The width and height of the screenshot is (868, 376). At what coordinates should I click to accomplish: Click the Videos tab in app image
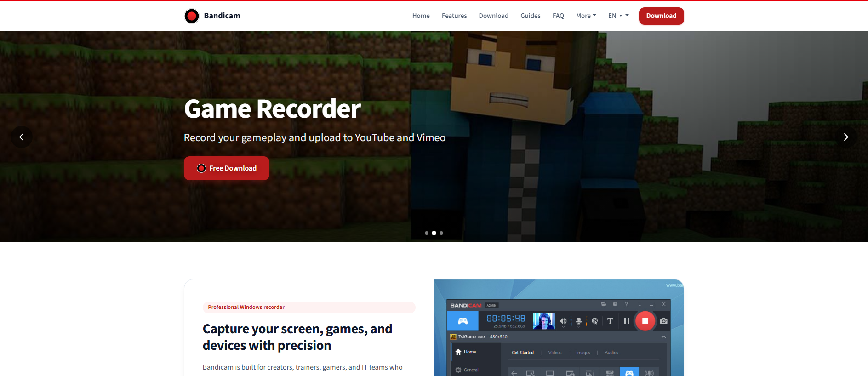point(555,353)
